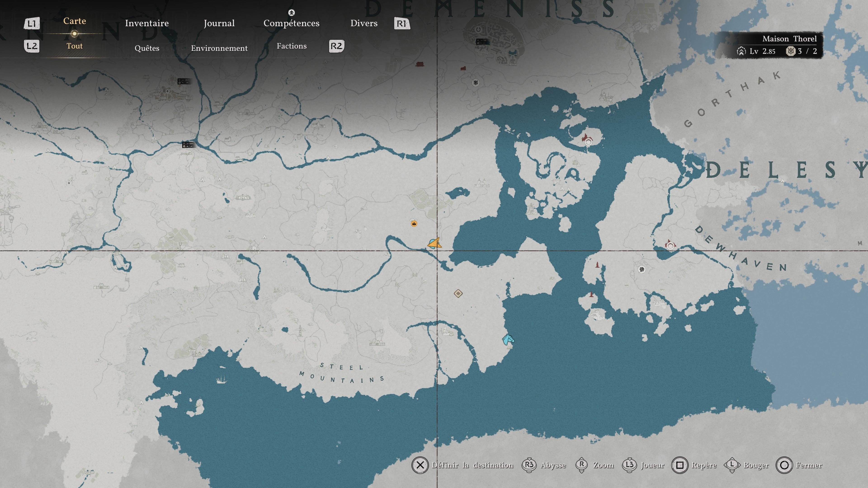This screenshot has width=868, height=488.
Task: Click the X icon for Définir la destination
Action: 420,465
